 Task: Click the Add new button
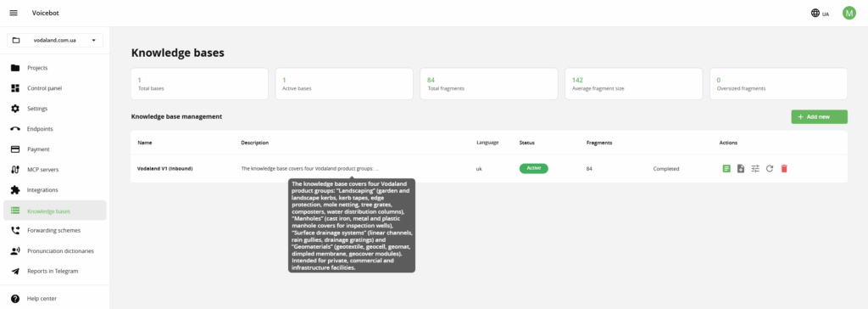point(819,117)
